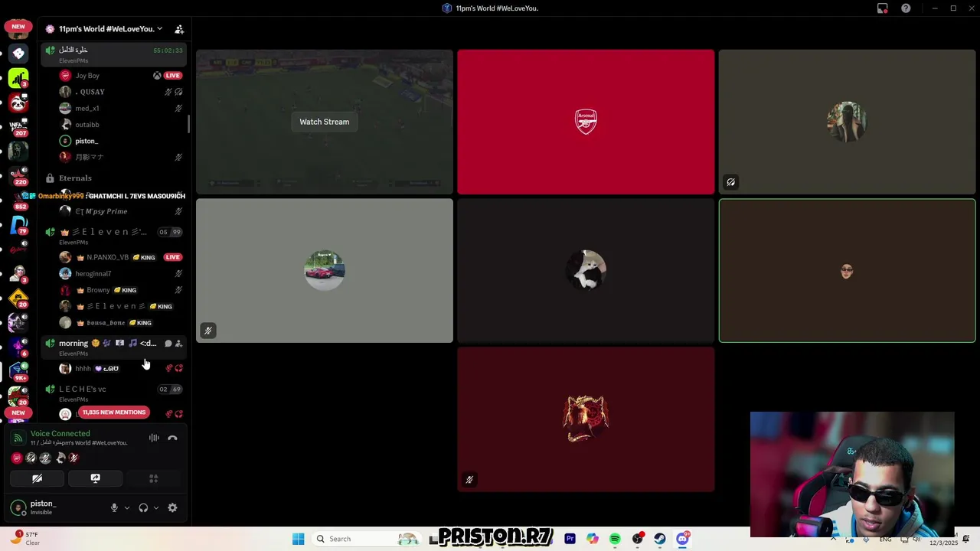Open Steam from the taskbar
The image size is (980, 551).
pyautogui.click(x=659, y=539)
